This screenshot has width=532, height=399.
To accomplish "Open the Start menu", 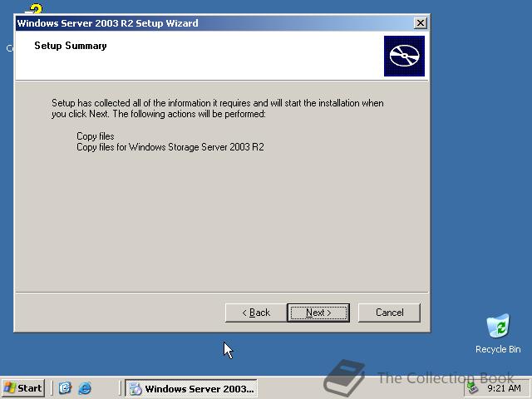I will coord(22,388).
